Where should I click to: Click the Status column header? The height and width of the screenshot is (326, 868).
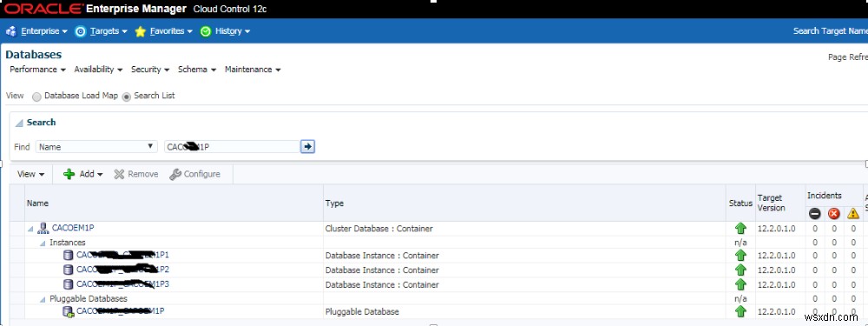tap(740, 203)
